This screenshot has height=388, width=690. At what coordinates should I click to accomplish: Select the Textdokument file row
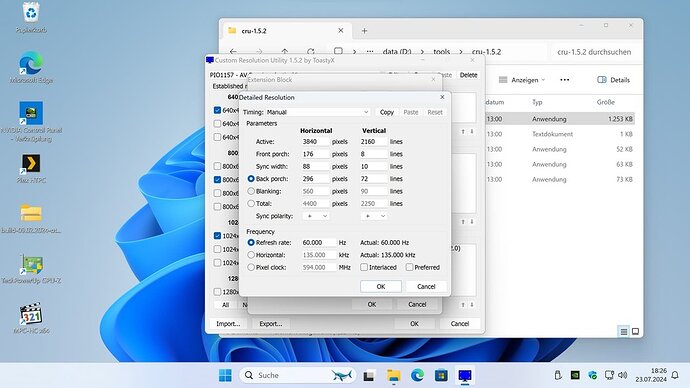coord(560,134)
